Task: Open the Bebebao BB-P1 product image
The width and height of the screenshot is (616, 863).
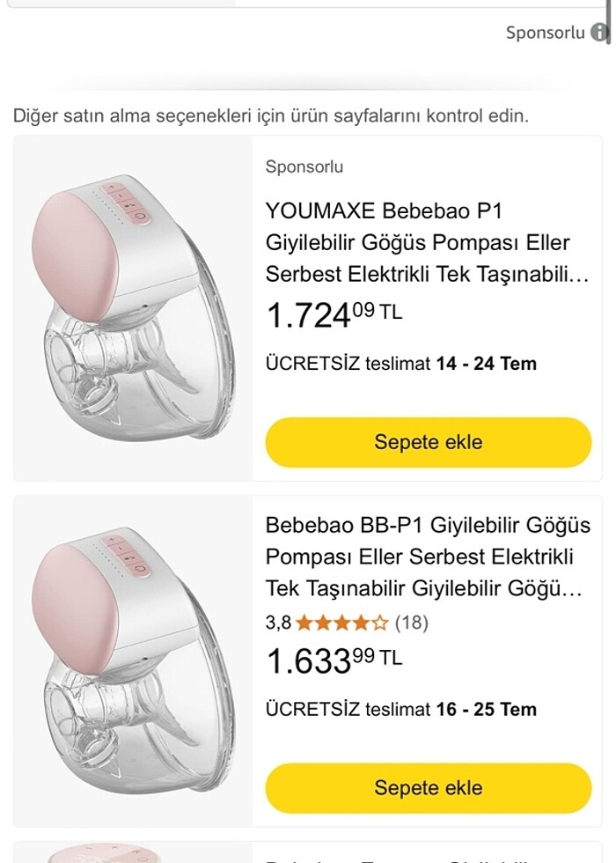Action: click(133, 654)
